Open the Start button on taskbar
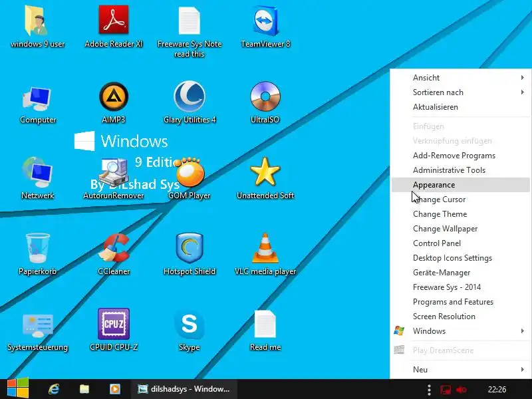The width and height of the screenshot is (532, 399). pyautogui.click(x=18, y=389)
